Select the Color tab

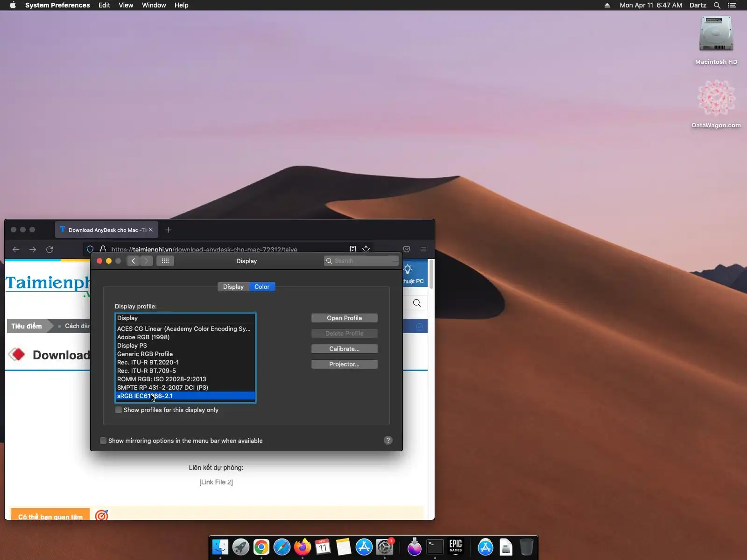click(x=262, y=287)
